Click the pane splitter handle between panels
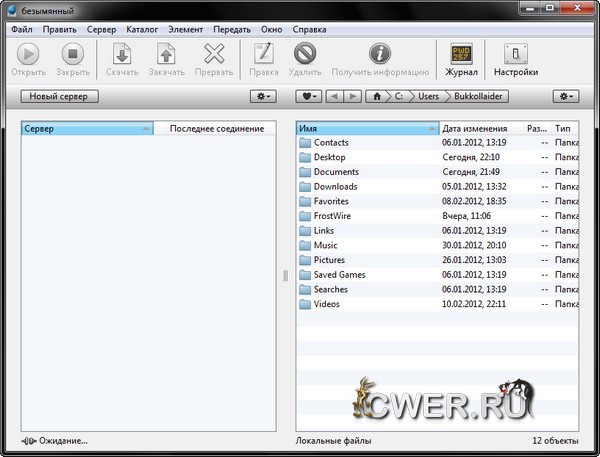This screenshot has width=600, height=457. [285, 275]
